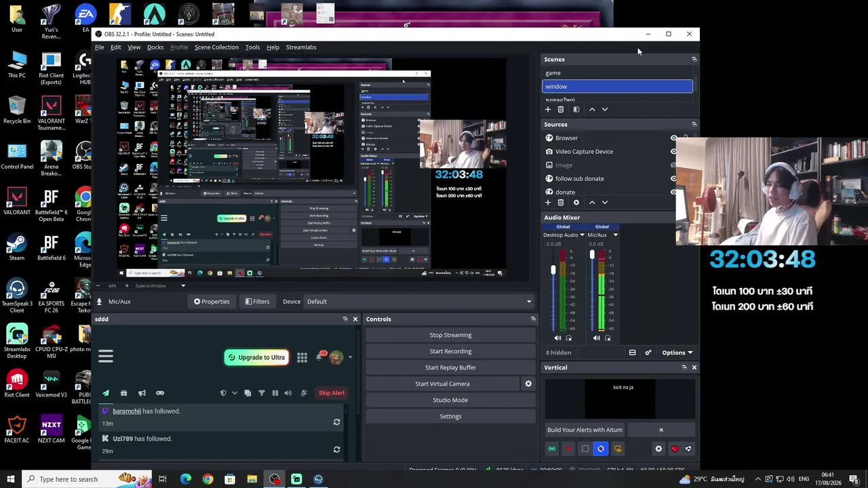Remove selected scene using Scenes trash icon
868x488 pixels.
click(561, 109)
